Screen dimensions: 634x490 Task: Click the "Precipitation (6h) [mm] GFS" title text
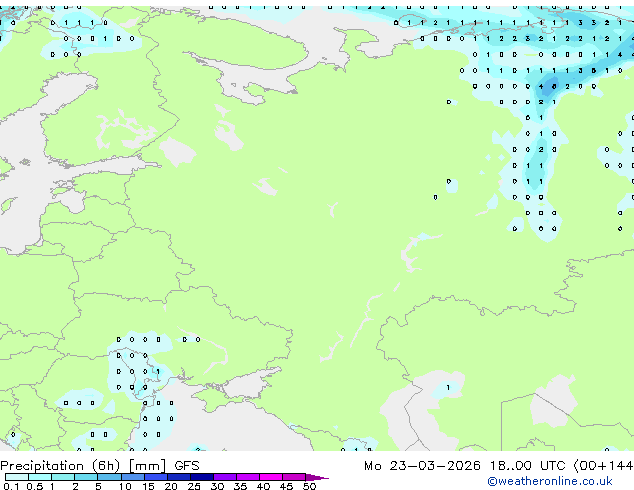pos(100,466)
